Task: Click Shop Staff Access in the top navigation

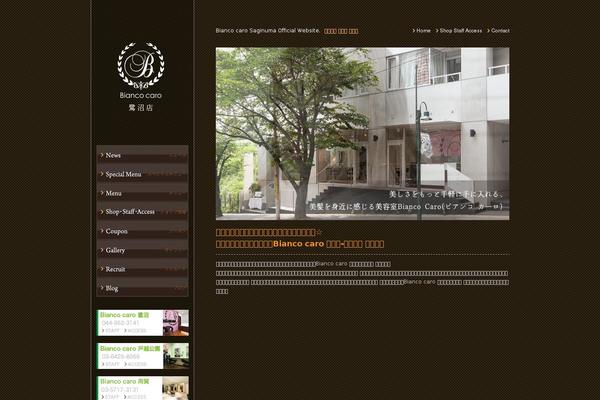Action: [x=459, y=31]
